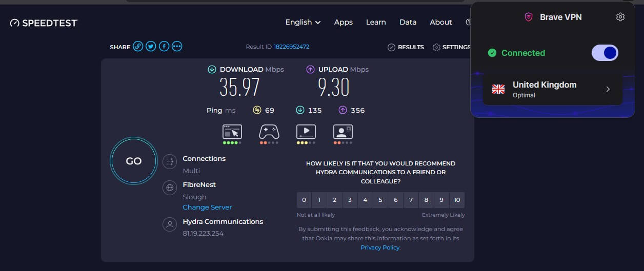This screenshot has width=644, height=271.
Task: Click the upload arrow icon
Action: (310, 69)
